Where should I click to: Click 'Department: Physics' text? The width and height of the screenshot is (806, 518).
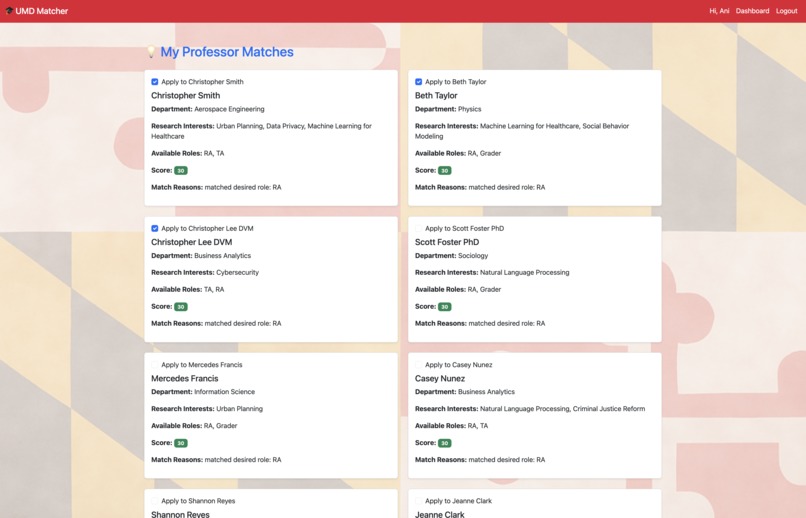tap(448, 109)
